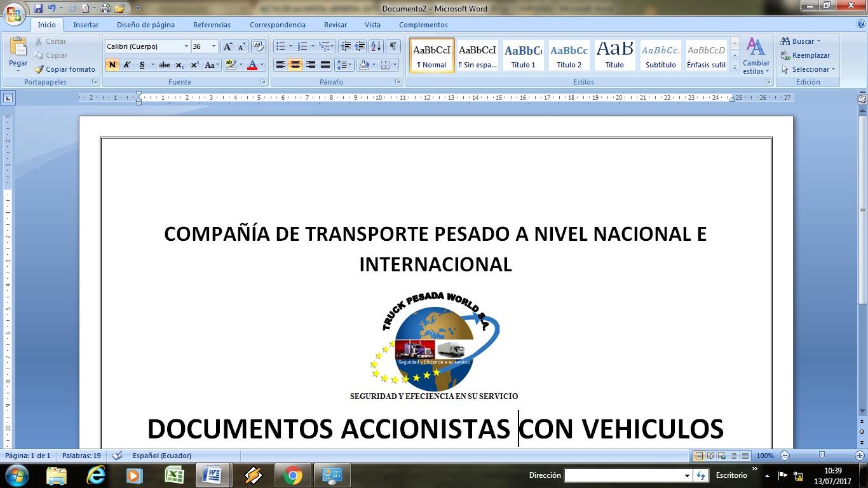Image resolution: width=868 pixels, height=488 pixels.
Task: Apply the Sin espaciado style
Action: click(x=477, y=55)
